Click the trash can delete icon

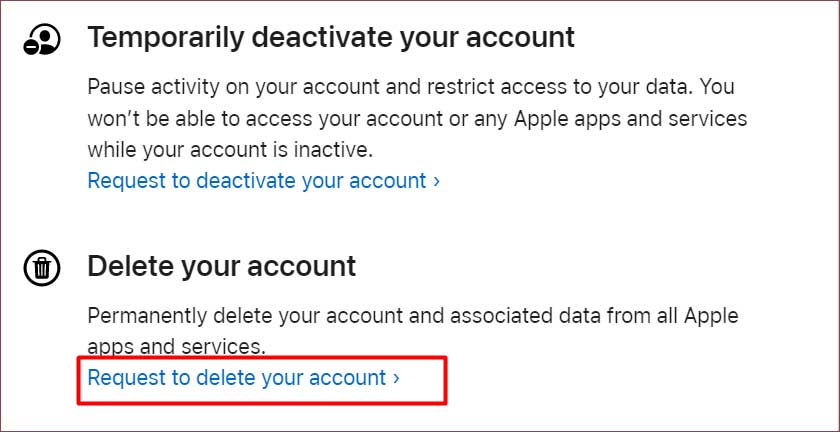click(x=42, y=267)
